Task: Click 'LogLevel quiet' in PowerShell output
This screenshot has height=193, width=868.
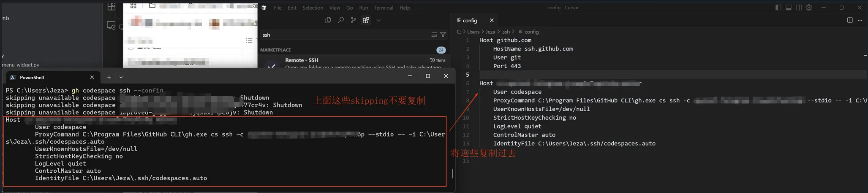Action: tap(60, 164)
